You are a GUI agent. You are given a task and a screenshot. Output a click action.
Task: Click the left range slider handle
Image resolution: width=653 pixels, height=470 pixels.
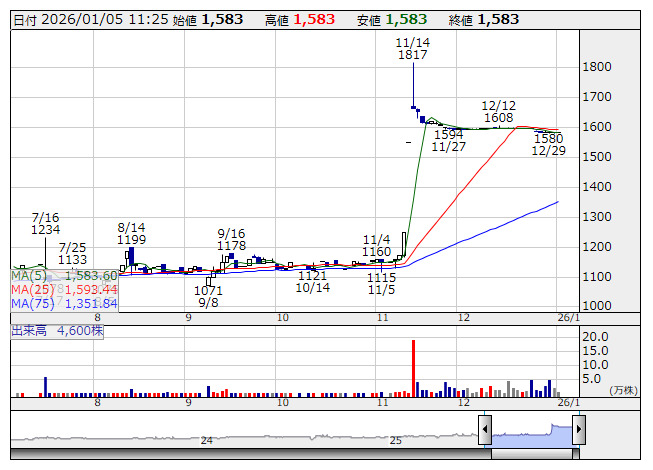pyautogui.click(x=485, y=431)
